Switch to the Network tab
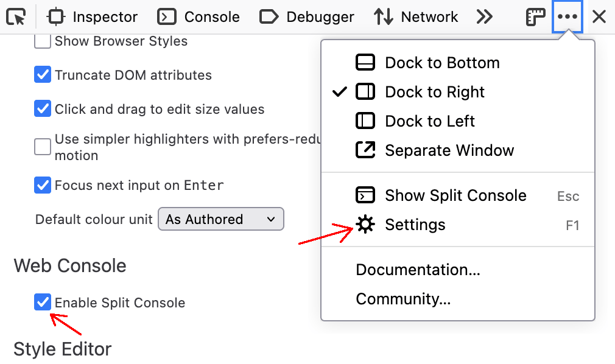The width and height of the screenshot is (615, 364). click(x=416, y=16)
